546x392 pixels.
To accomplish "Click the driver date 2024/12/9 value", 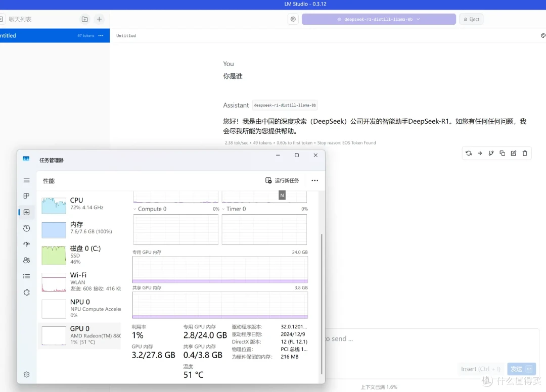I will coord(293,334).
